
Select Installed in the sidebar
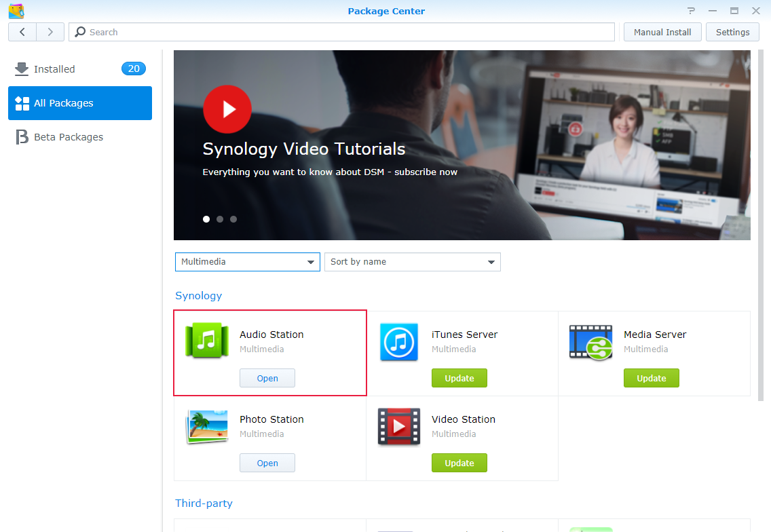point(80,69)
